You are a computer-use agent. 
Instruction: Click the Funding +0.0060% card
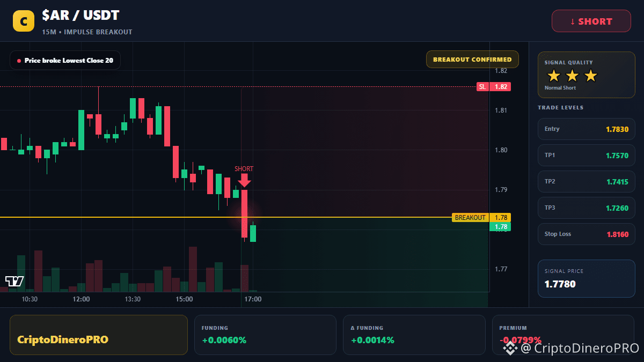tap(265, 335)
